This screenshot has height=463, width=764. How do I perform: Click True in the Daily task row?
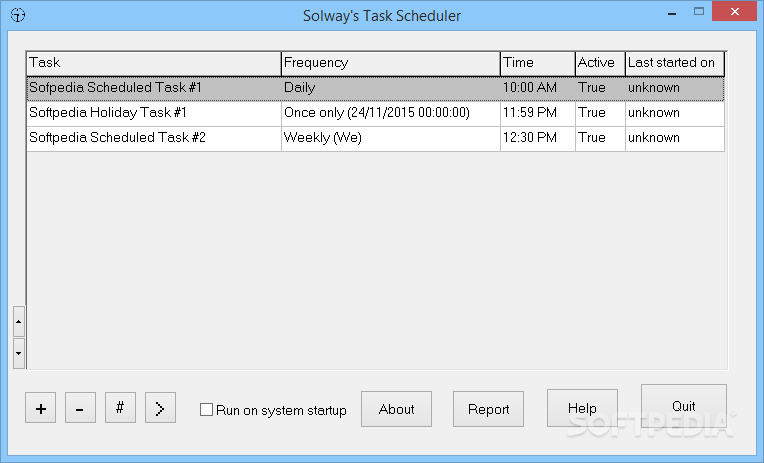(x=600, y=88)
